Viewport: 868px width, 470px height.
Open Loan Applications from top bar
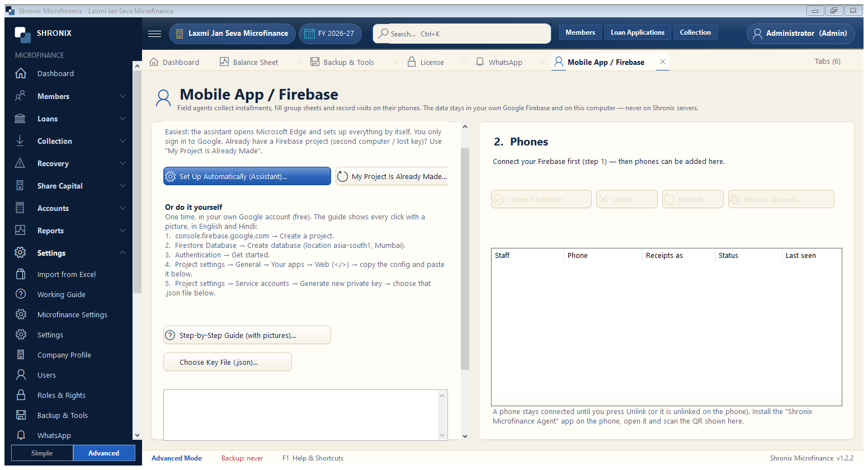tap(638, 32)
